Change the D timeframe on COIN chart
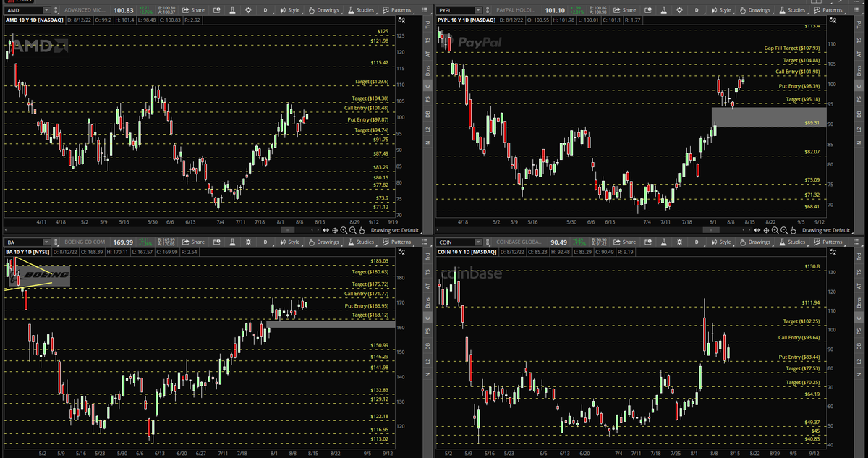The height and width of the screenshot is (458, 868). (x=697, y=242)
